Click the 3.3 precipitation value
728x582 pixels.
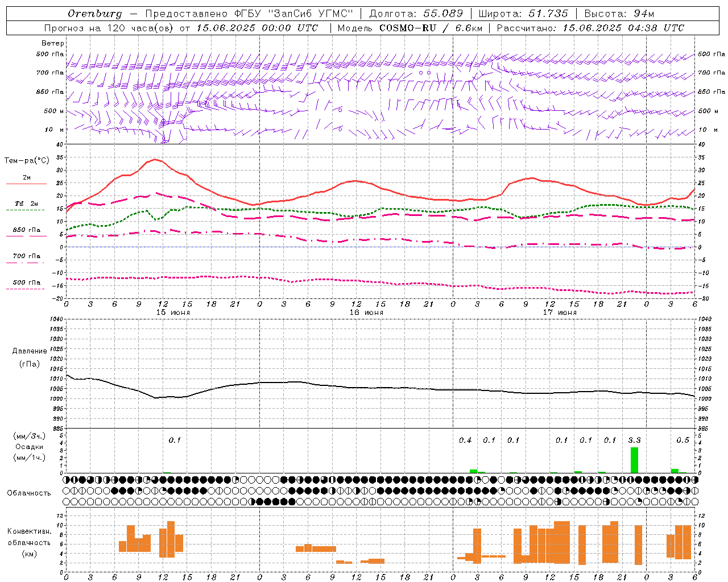point(634,440)
